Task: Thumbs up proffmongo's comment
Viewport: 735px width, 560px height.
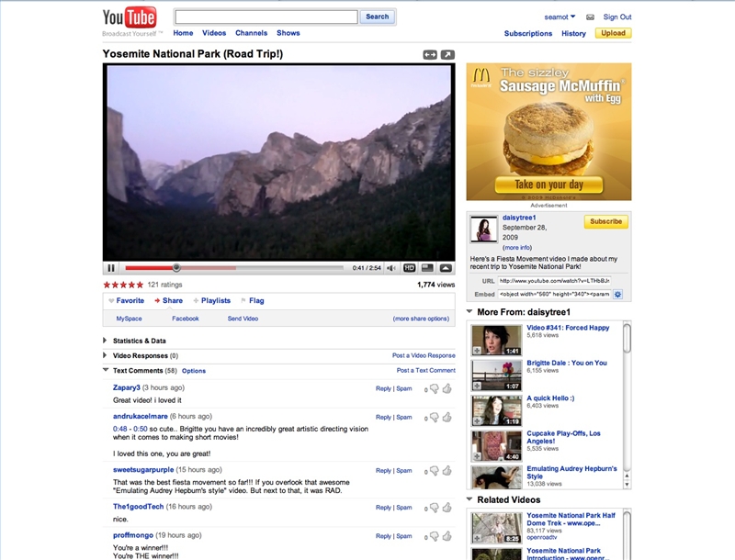Action: [x=447, y=535]
